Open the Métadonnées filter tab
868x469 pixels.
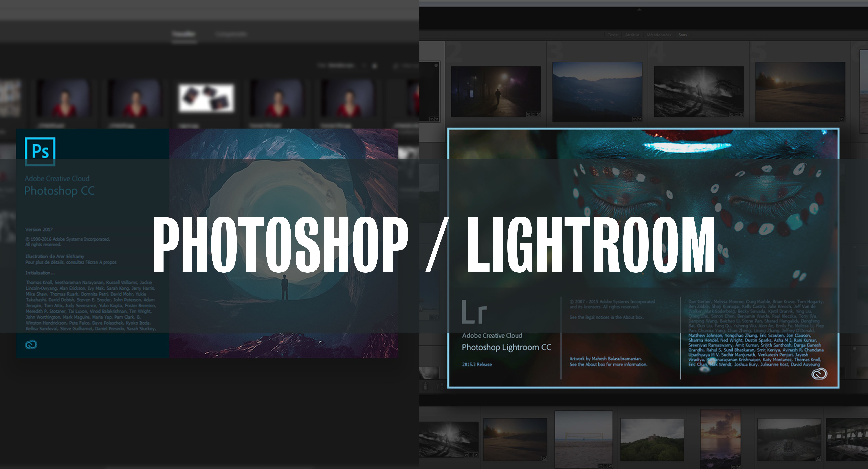tap(658, 35)
